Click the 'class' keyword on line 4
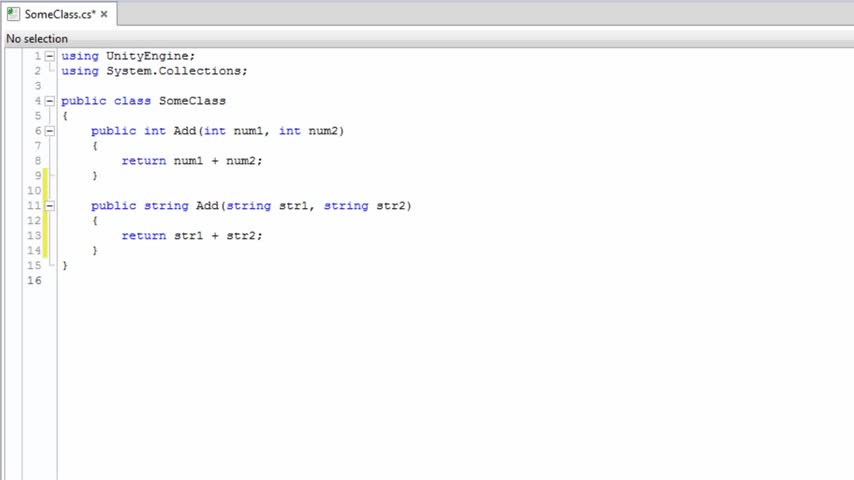The image size is (854, 480). click(x=132, y=101)
